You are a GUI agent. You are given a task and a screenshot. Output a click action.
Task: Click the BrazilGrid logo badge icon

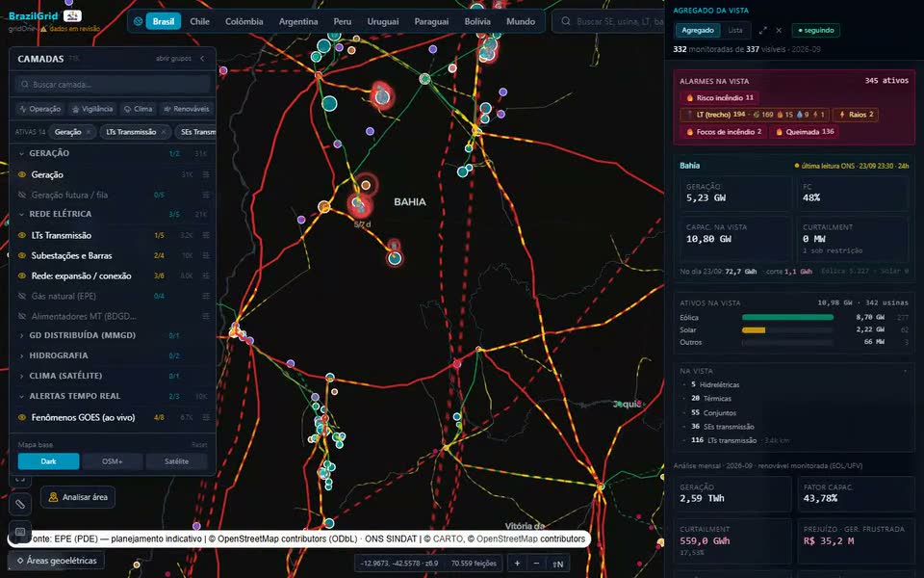(x=72, y=16)
